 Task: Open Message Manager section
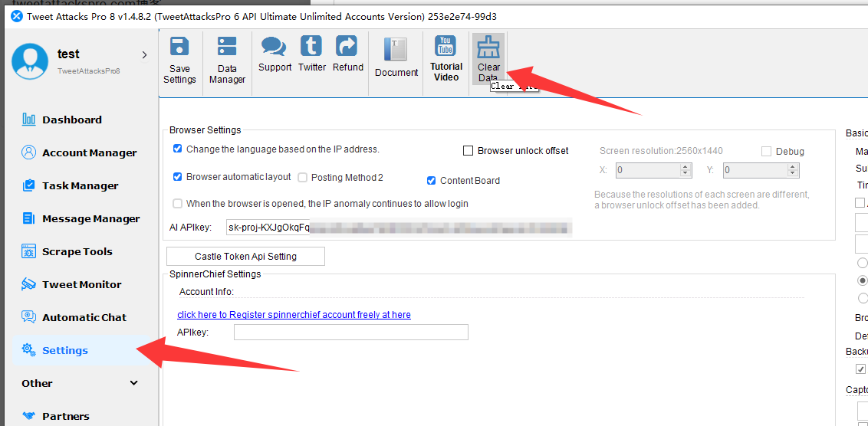91,219
